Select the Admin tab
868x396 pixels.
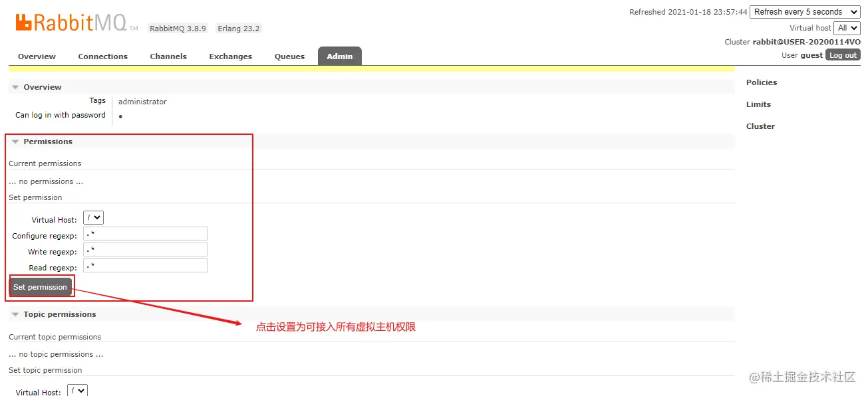click(x=340, y=56)
